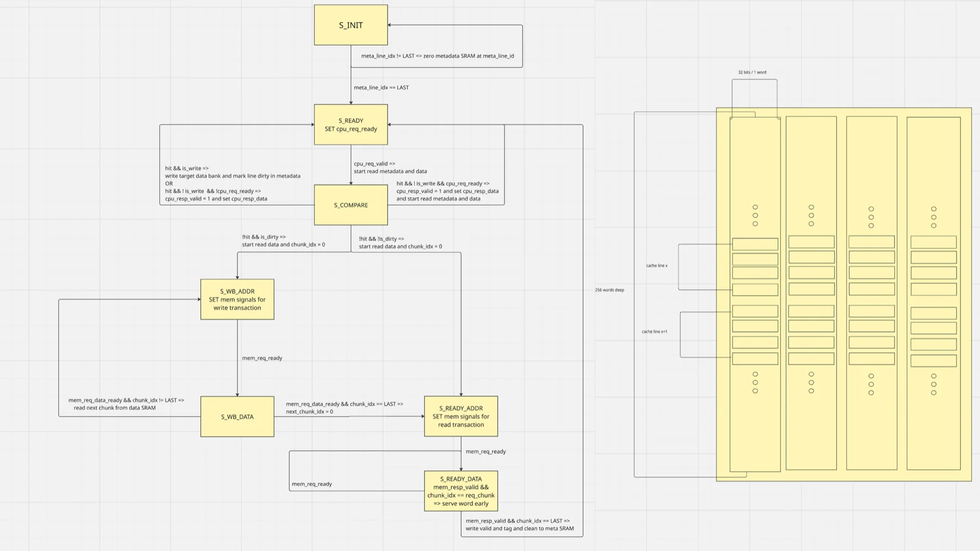Click mem_req_ready label left of S_READY_DATA
Screen dimensions: 980x551
click(311, 483)
